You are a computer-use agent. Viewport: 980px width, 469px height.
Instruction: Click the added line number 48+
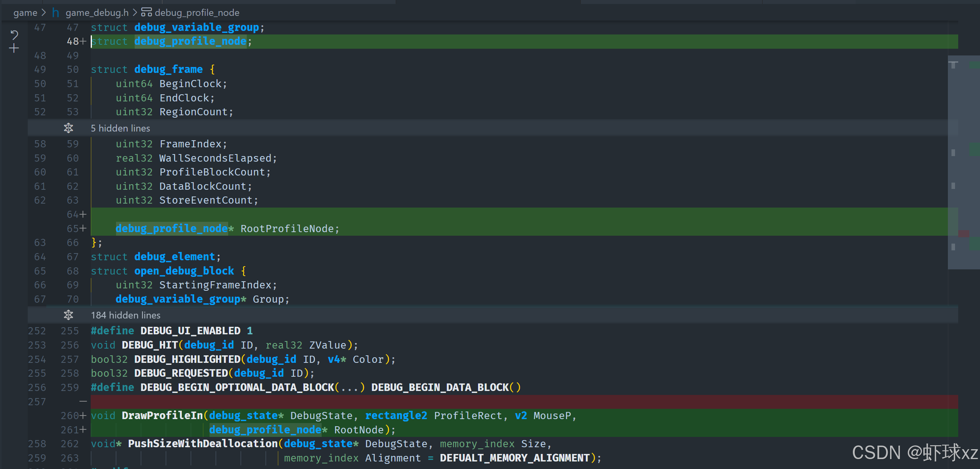[75, 41]
